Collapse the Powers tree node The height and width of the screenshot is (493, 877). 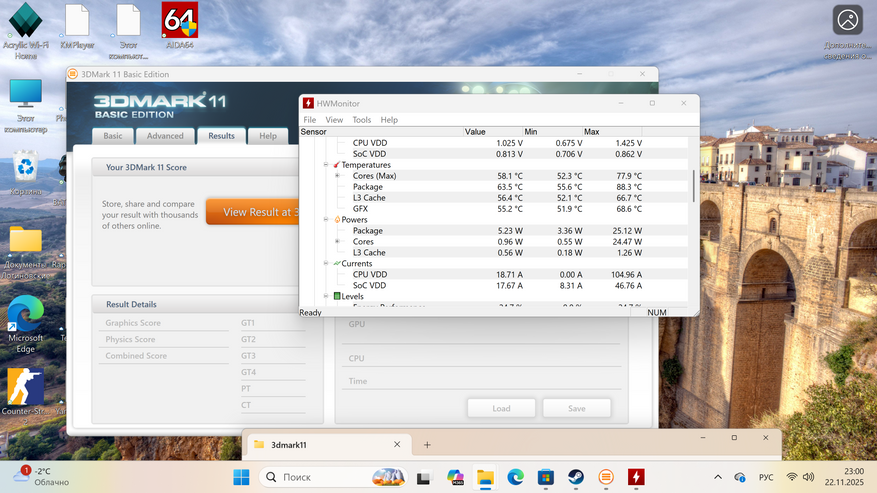coord(326,219)
